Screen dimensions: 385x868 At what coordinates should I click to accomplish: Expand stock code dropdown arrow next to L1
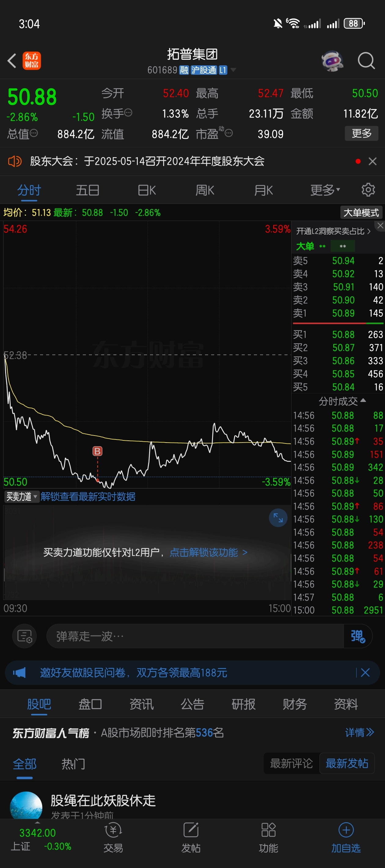click(x=233, y=70)
